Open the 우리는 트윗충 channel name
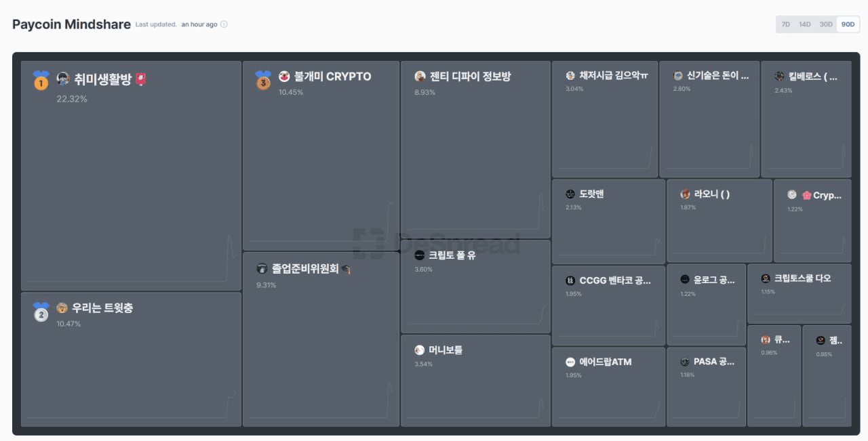The image size is (868, 441). click(x=102, y=308)
